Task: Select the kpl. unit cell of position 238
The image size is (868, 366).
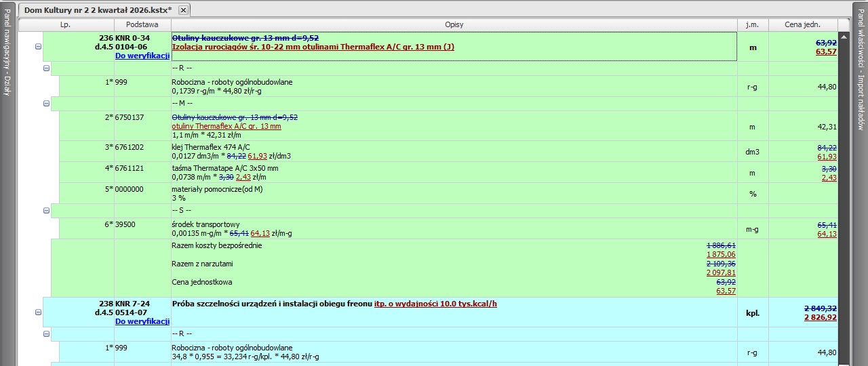Action: click(753, 313)
